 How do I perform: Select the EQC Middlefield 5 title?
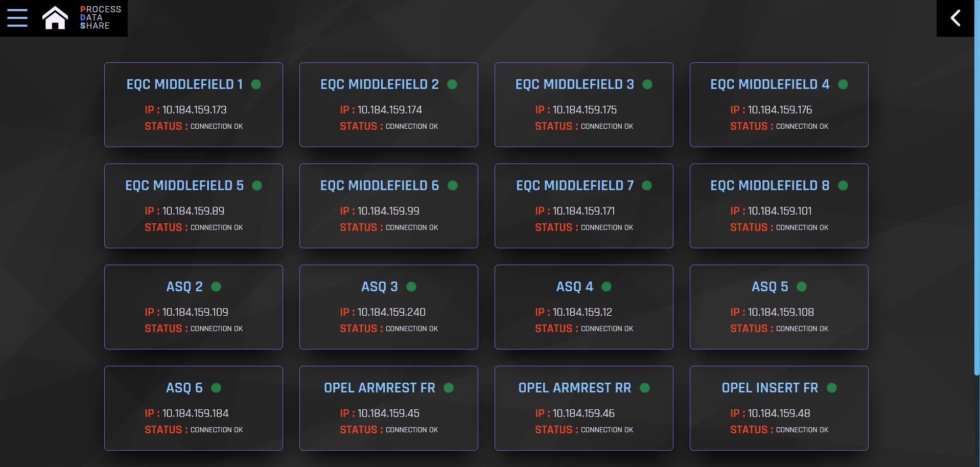(x=184, y=185)
